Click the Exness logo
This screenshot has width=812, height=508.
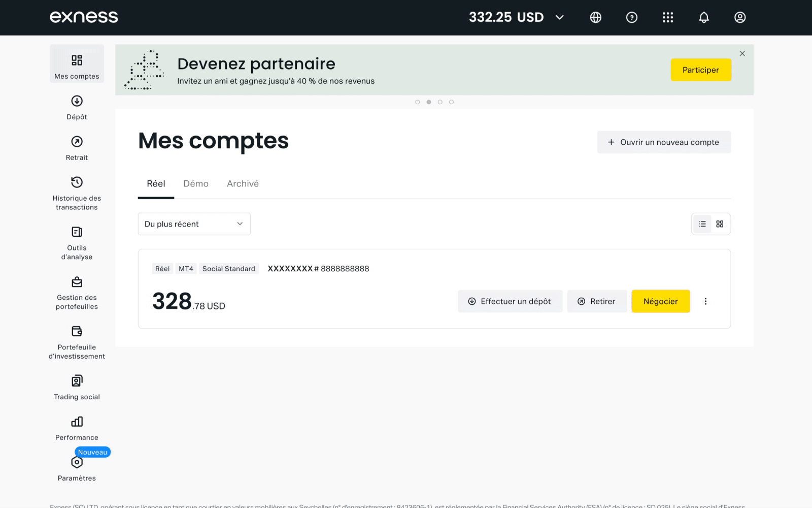pos(84,17)
